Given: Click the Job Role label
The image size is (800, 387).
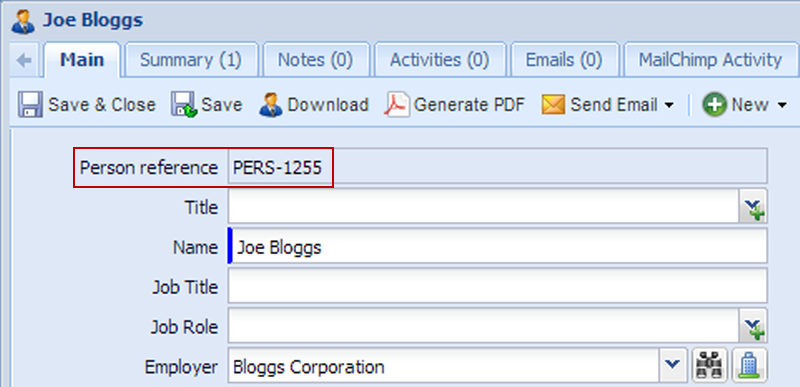Looking at the screenshot, I should pyautogui.click(x=184, y=326).
